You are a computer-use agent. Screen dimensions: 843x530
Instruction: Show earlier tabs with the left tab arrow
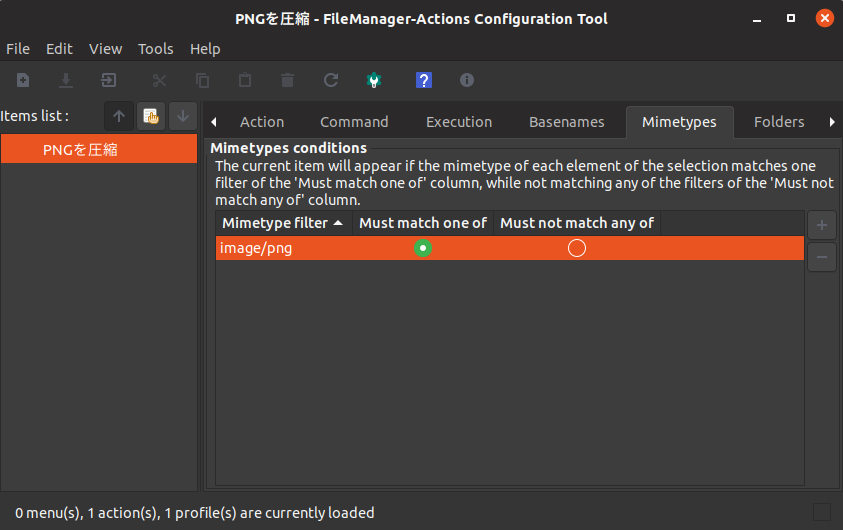click(x=214, y=122)
